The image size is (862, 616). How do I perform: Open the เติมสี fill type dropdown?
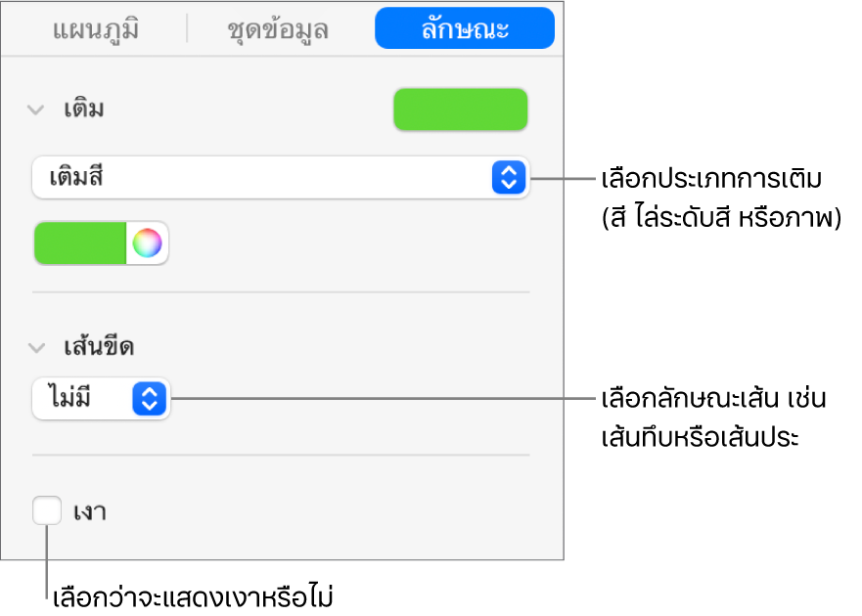(x=264, y=178)
